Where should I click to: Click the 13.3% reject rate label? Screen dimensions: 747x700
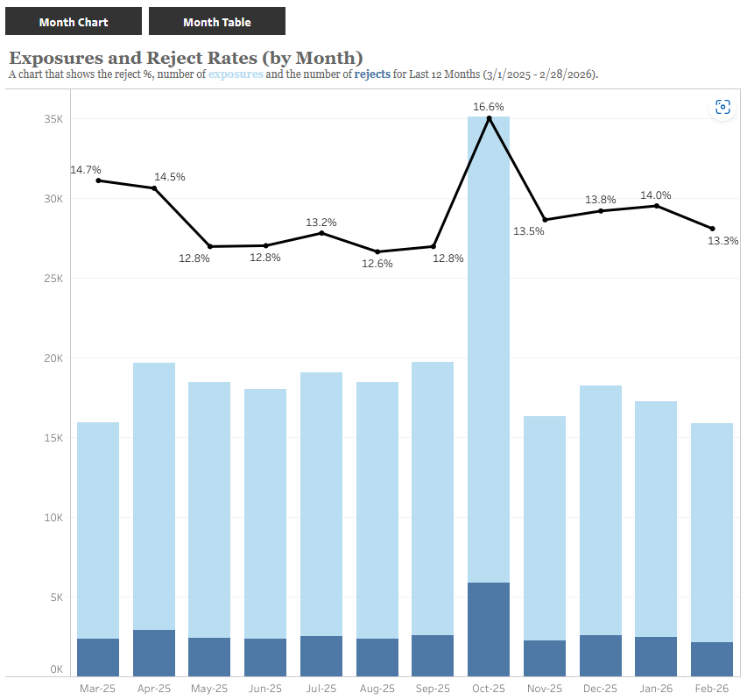723,240
